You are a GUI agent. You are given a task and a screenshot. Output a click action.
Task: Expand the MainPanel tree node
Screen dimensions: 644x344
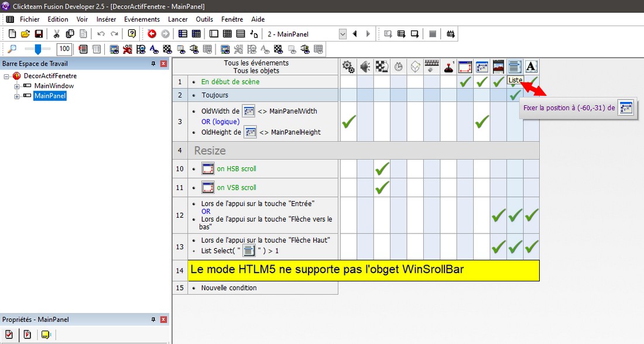click(x=17, y=97)
